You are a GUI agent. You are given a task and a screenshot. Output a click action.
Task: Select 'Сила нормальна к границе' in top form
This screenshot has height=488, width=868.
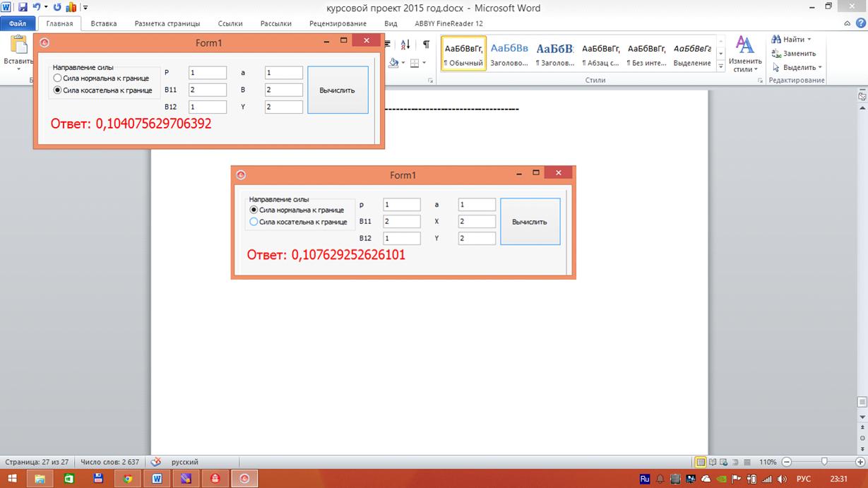[58, 78]
